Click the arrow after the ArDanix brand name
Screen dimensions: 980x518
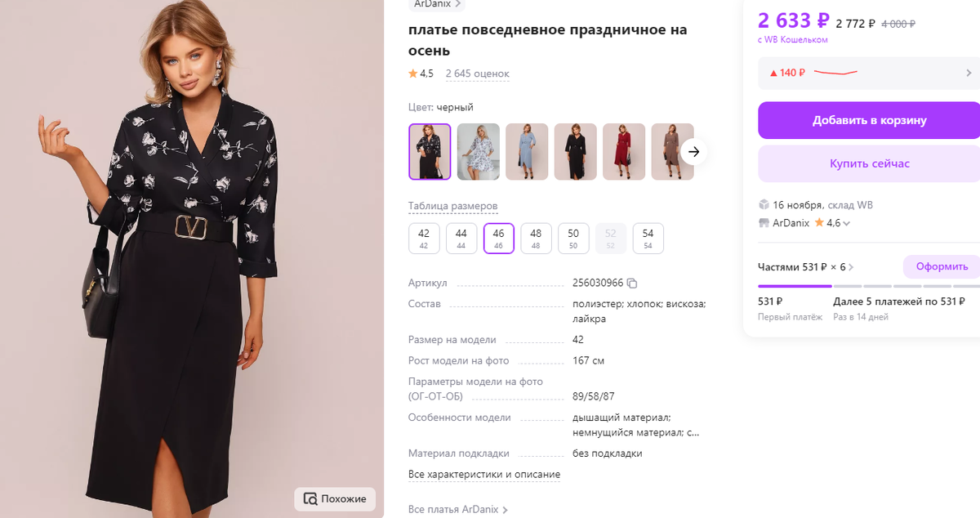(x=458, y=4)
